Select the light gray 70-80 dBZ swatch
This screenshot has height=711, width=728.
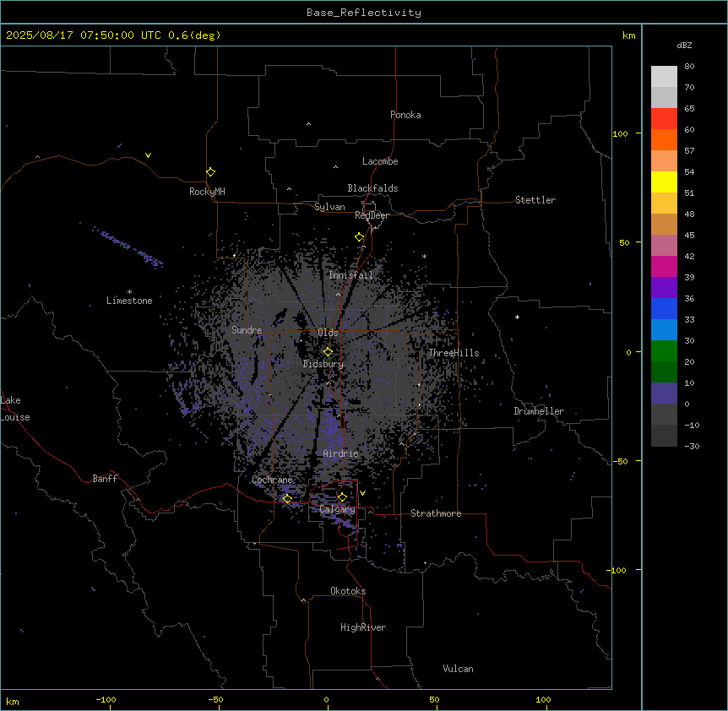pos(664,77)
